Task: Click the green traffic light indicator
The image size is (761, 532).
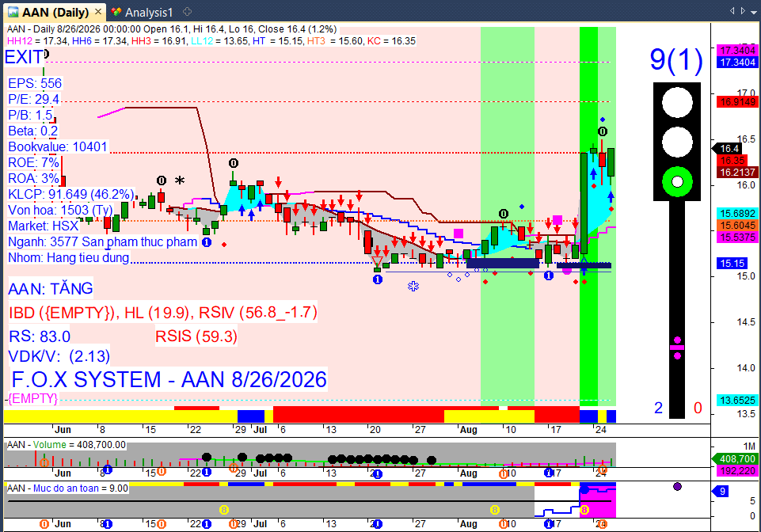Action: click(x=677, y=182)
